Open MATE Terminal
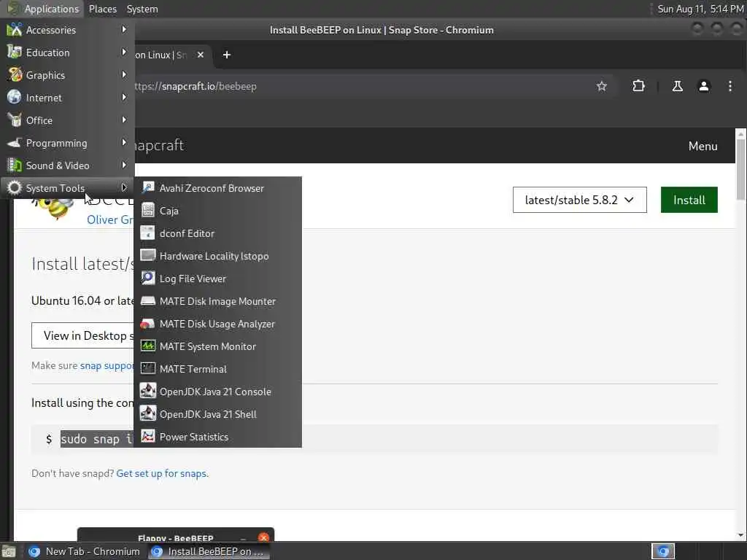This screenshot has width=747, height=560. coord(217,369)
